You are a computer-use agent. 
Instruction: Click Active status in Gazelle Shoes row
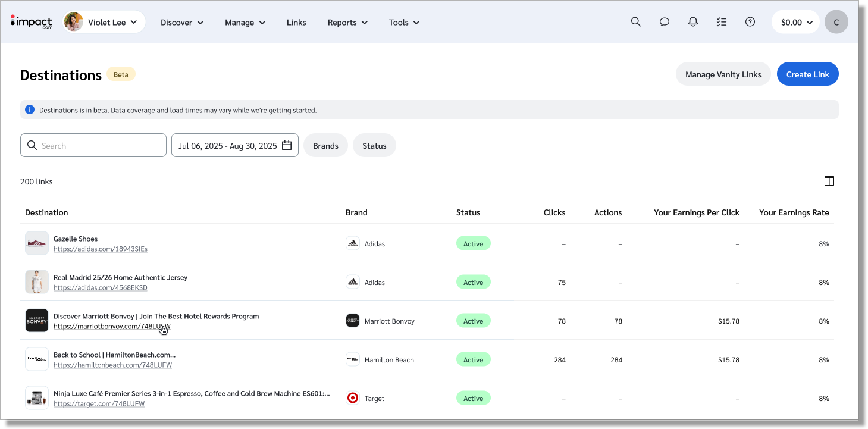tap(474, 243)
